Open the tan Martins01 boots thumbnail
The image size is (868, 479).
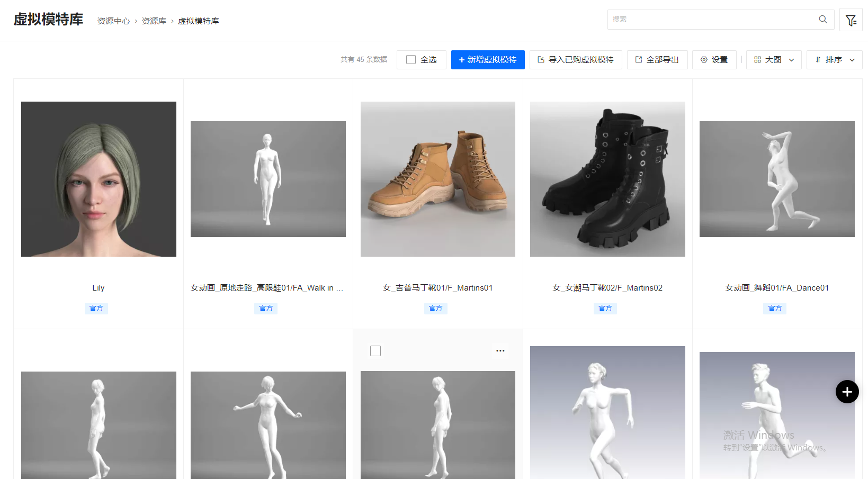pyautogui.click(x=437, y=179)
